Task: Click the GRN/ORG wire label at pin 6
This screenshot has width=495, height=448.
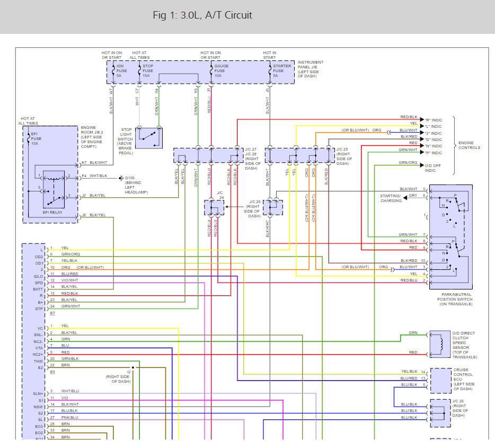Action: point(70,254)
